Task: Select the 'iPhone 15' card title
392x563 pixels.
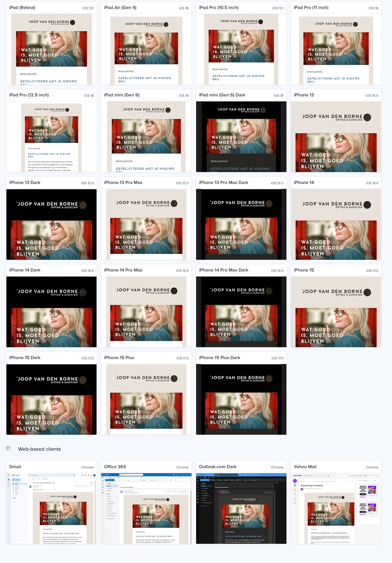Action: pyautogui.click(x=304, y=270)
